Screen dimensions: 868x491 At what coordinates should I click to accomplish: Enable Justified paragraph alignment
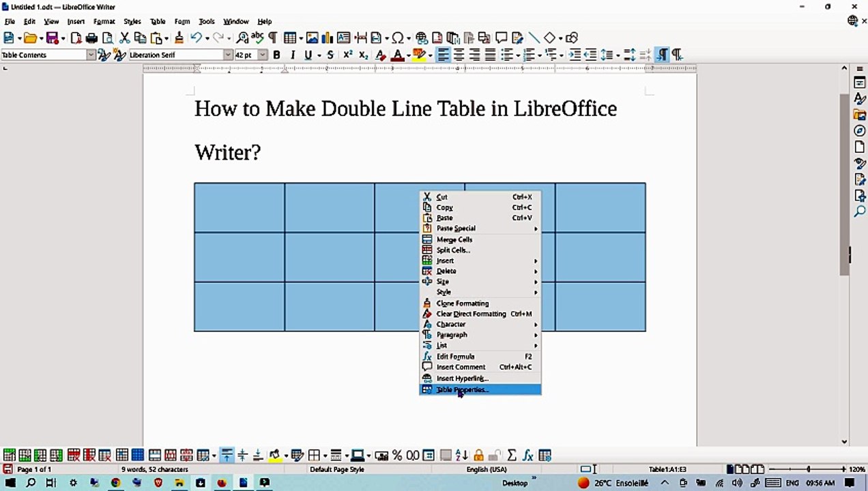click(490, 55)
